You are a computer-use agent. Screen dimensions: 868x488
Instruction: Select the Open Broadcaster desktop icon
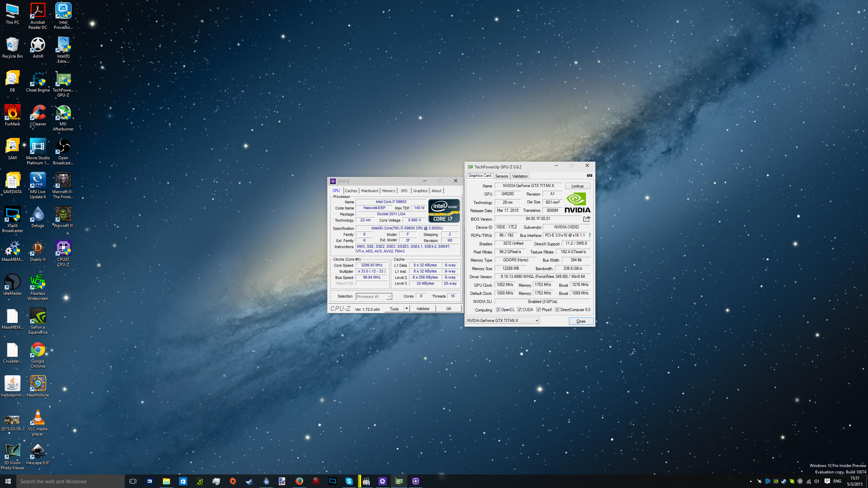(x=63, y=151)
